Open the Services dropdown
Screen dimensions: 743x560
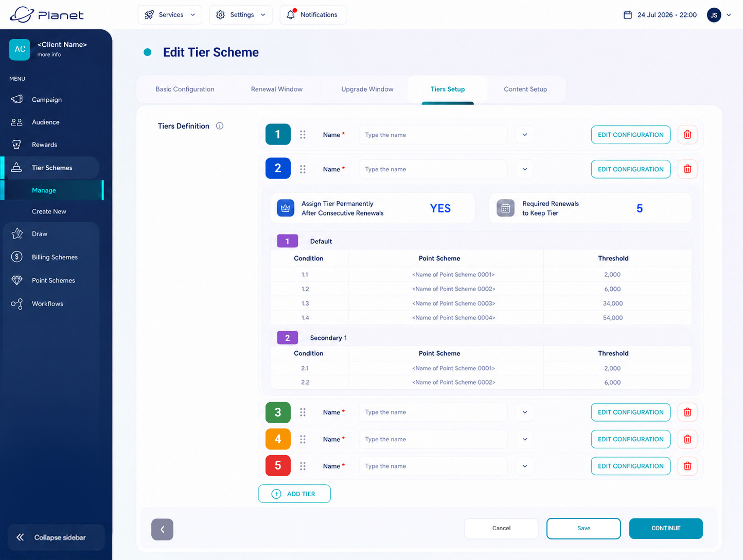click(170, 15)
